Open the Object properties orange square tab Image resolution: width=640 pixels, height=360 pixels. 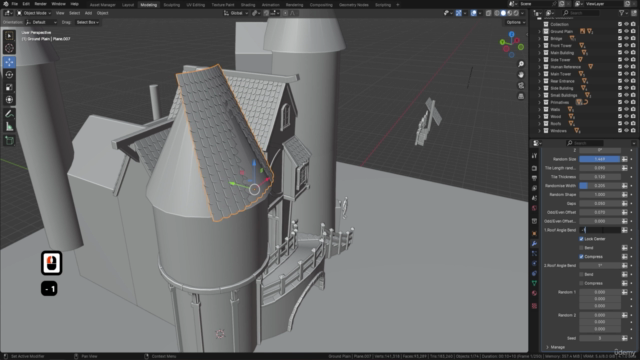pos(534,233)
